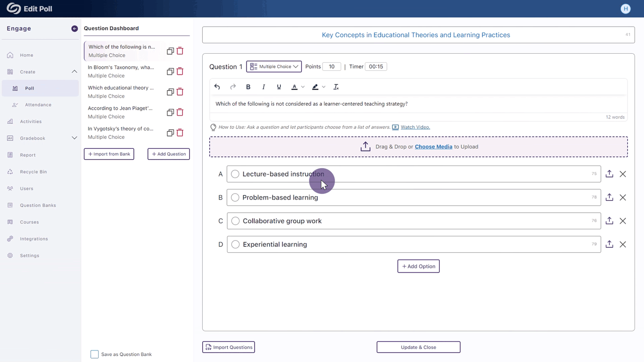Open the text highlight color picker arrow

tap(324, 87)
